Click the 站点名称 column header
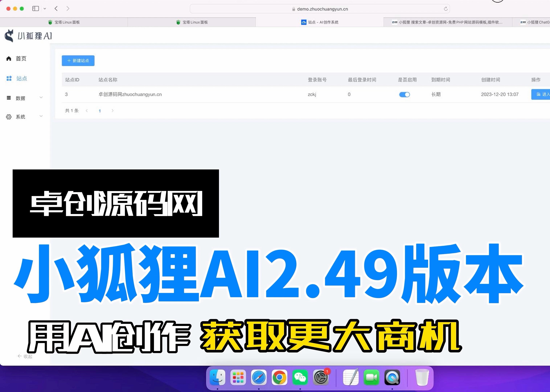 pyautogui.click(x=108, y=80)
